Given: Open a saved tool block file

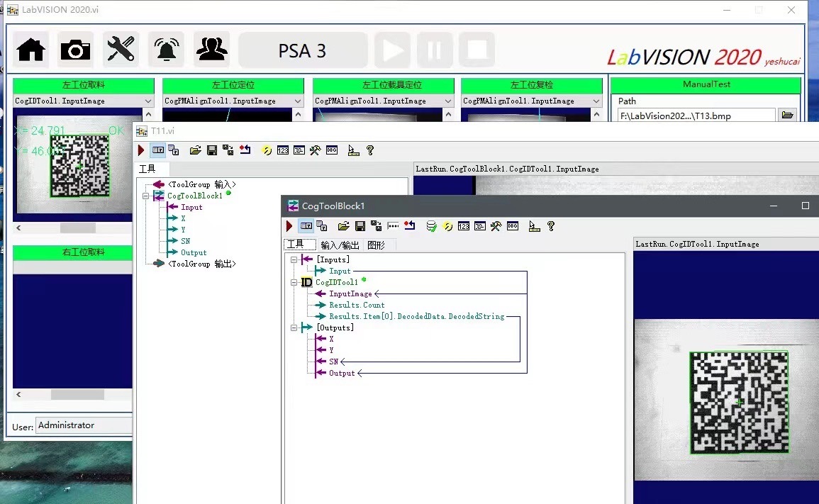Looking at the screenshot, I should pos(343,225).
